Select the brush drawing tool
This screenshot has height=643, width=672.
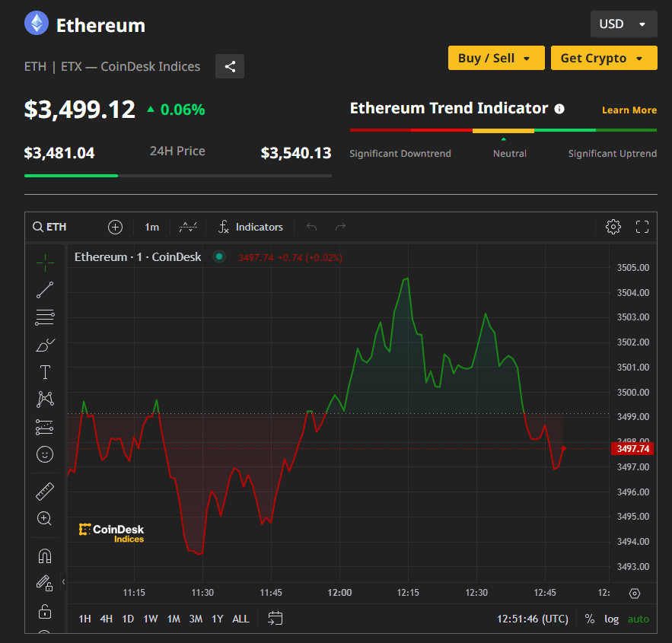45,345
